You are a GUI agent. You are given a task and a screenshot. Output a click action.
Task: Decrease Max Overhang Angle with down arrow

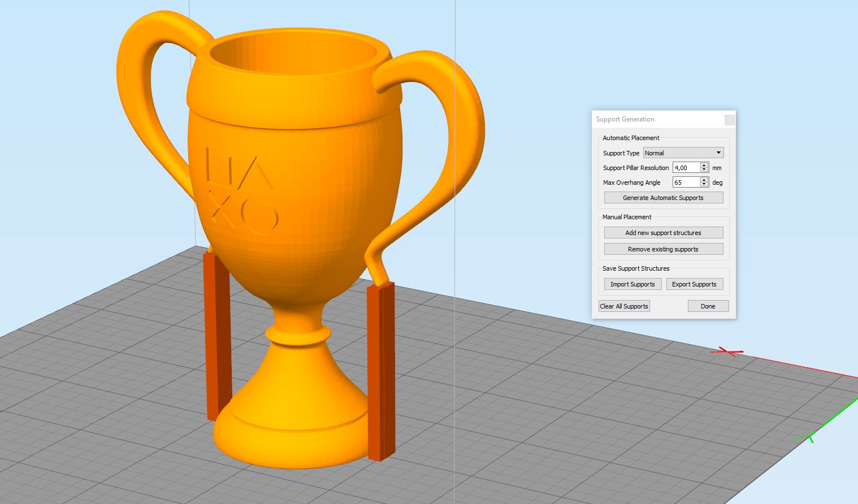(x=704, y=185)
